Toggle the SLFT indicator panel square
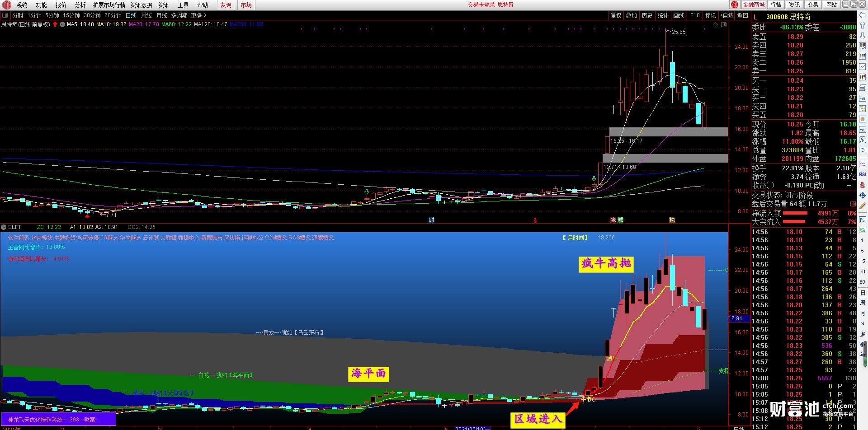Viewport: 868px width, 430px height. 3,227
